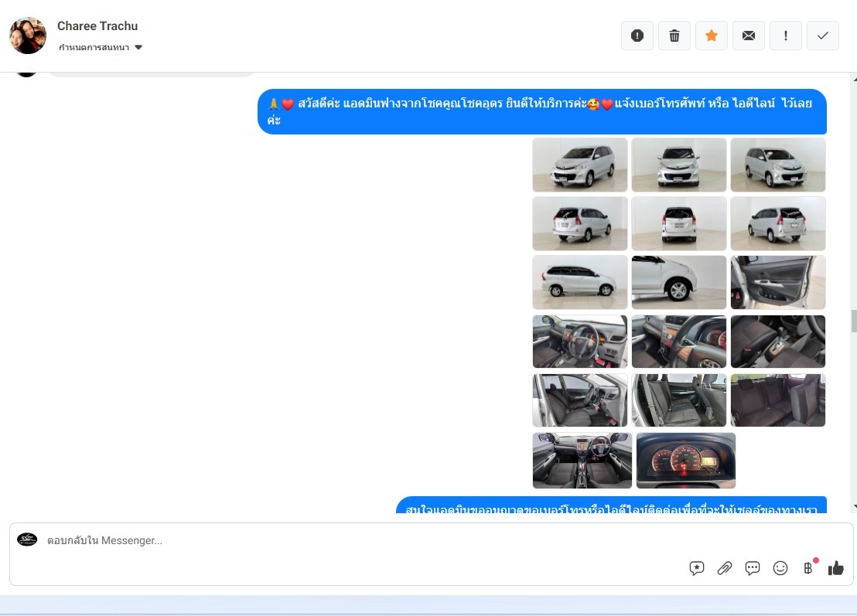Viewport: 857px width, 616px height.
Task: Open the Charee Trachu contact name
Action: (x=97, y=26)
